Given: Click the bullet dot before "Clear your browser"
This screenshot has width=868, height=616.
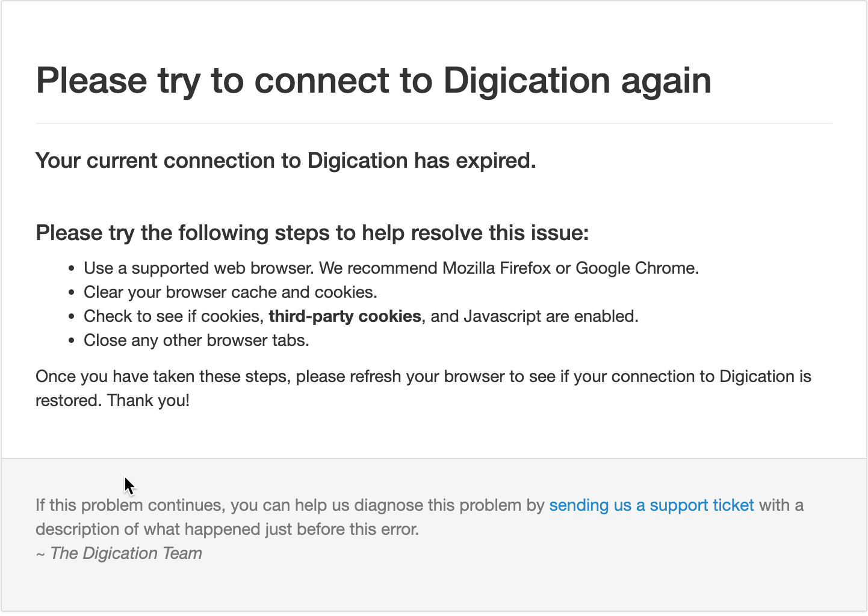Looking at the screenshot, I should pyautogui.click(x=72, y=293).
